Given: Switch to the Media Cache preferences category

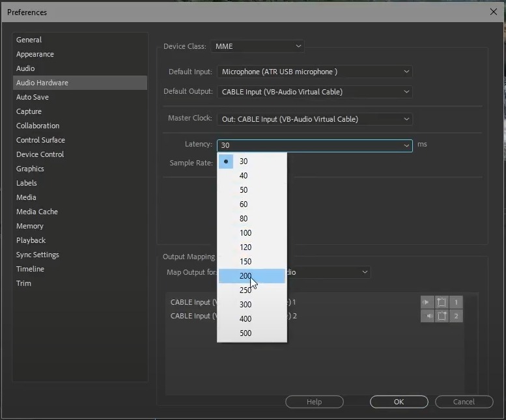Looking at the screenshot, I should click(x=37, y=212).
